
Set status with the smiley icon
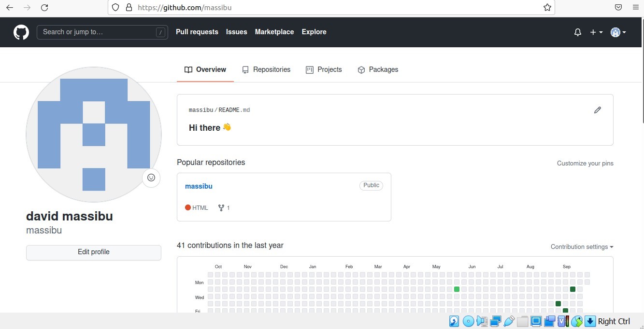[151, 178]
